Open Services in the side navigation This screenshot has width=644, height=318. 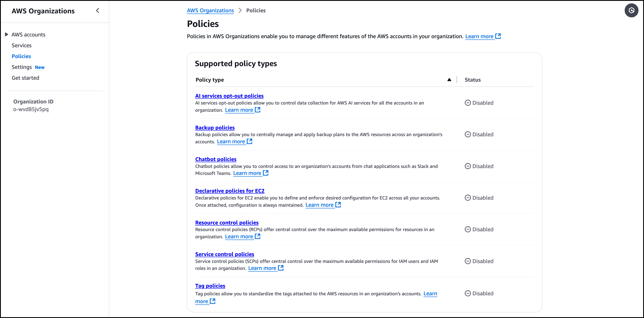pyautogui.click(x=21, y=45)
